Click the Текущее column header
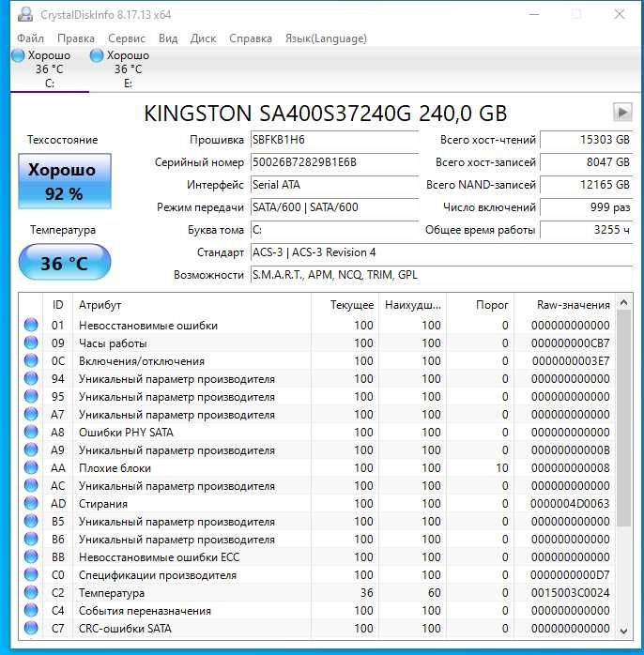This screenshot has height=655, width=644. click(x=345, y=305)
